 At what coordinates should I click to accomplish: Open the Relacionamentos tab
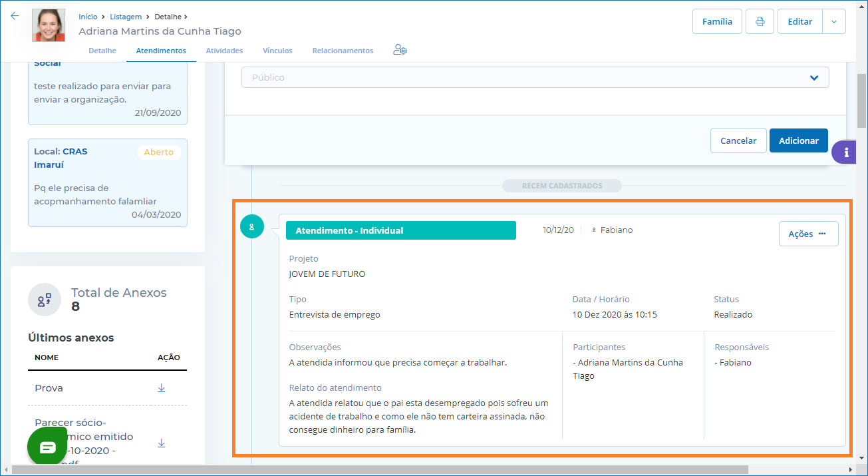click(x=343, y=51)
